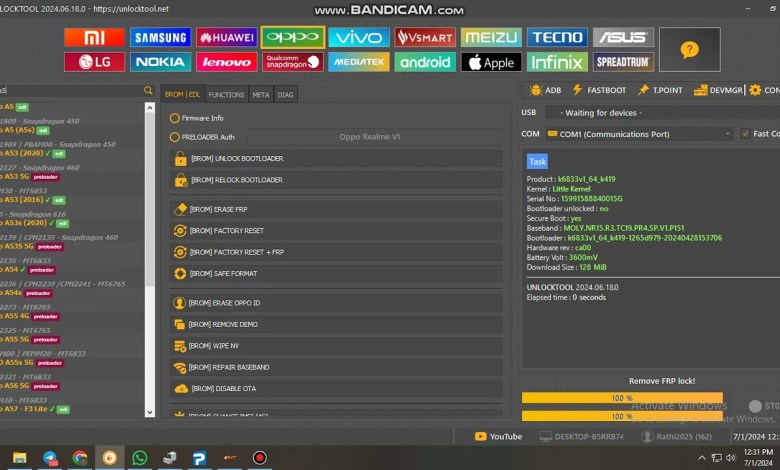Toggle the Fast Connect checkbox
This screenshot has height=470, width=780.
[745, 134]
